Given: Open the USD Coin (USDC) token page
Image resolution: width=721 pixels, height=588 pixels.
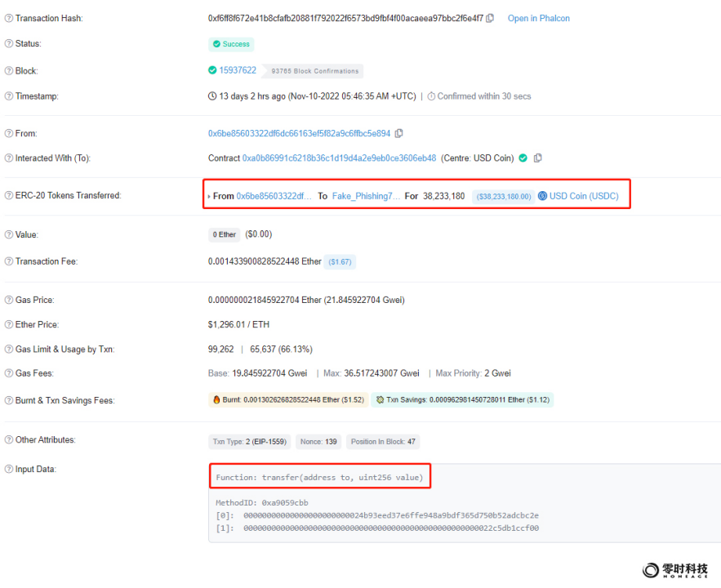Looking at the screenshot, I should (x=584, y=196).
